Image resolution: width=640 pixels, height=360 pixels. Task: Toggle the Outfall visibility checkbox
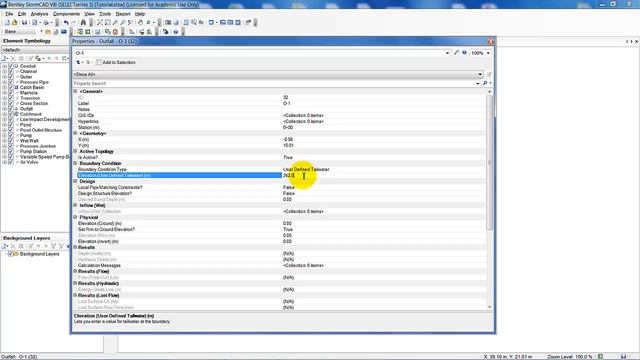click(11, 109)
